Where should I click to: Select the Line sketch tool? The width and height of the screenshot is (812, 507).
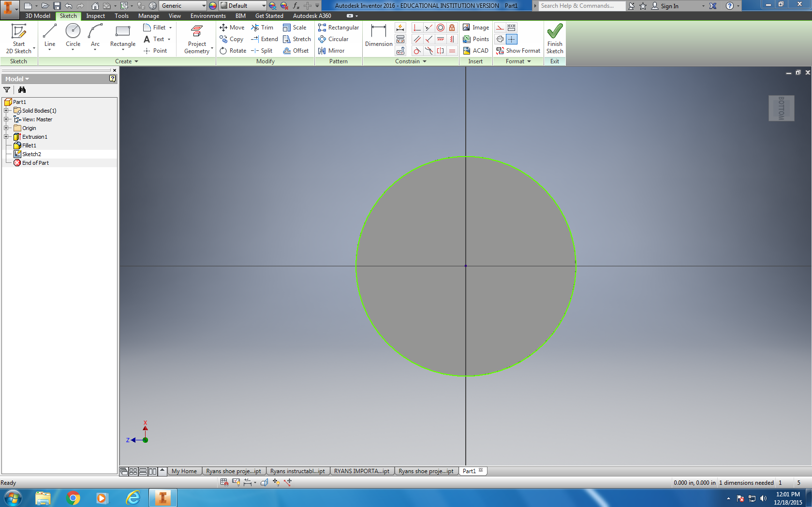[50, 37]
